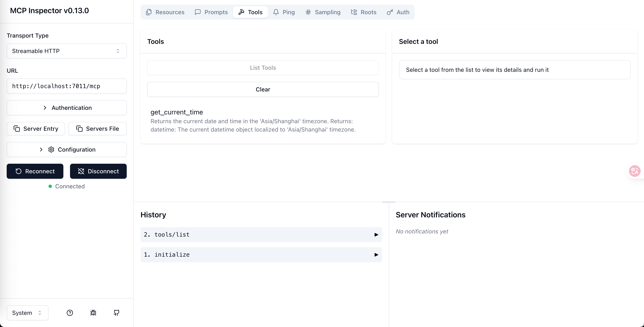Copy the Server Entry
Image resolution: width=644 pixels, height=327 pixels.
tap(36, 129)
